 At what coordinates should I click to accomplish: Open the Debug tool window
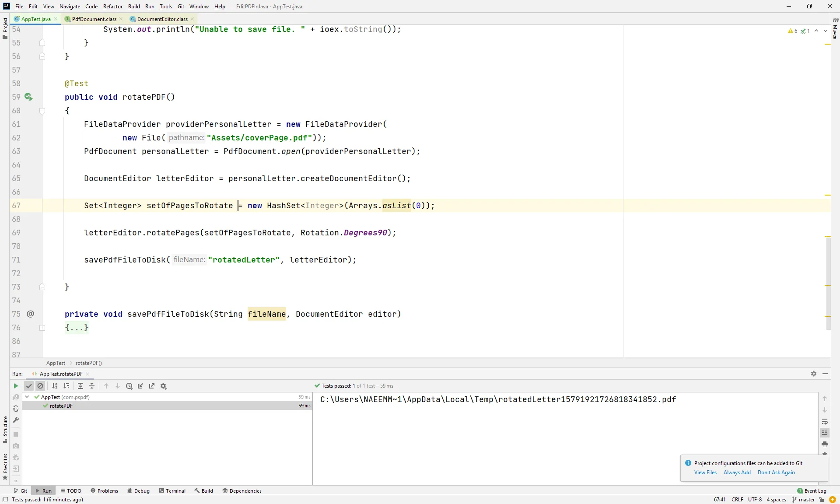click(x=138, y=490)
